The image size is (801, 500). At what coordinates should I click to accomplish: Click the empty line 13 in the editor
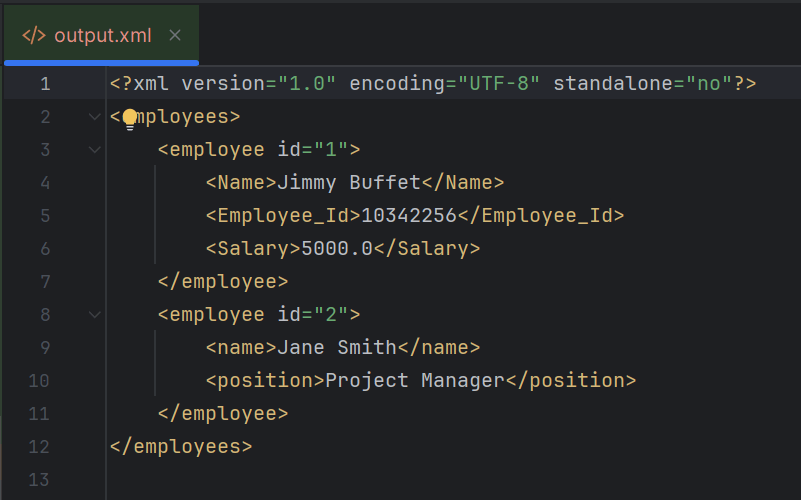click(x=400, y=480)
